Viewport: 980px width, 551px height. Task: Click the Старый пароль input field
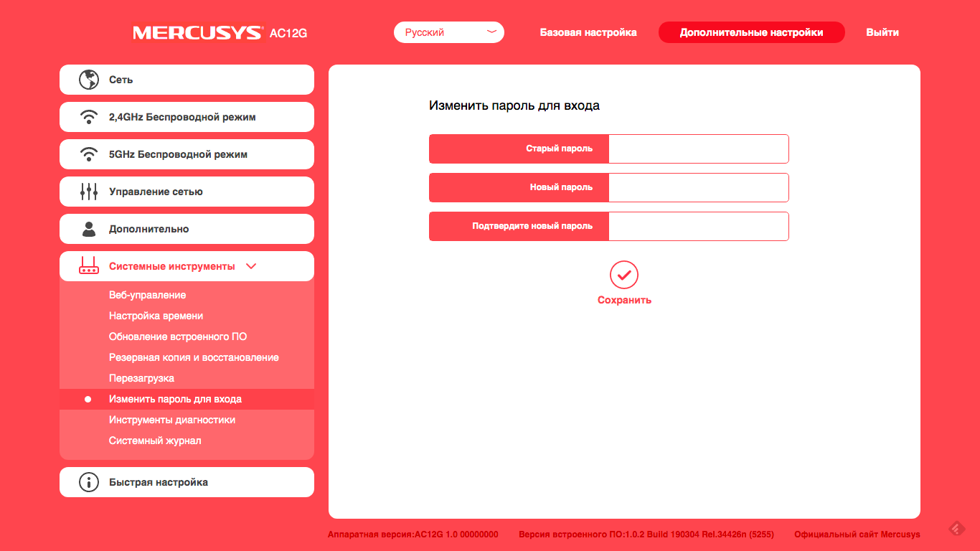698,149
